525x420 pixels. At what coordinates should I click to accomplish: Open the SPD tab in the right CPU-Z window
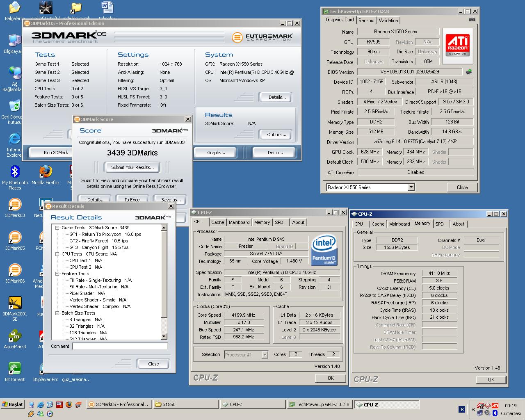(x=439, y=224)
